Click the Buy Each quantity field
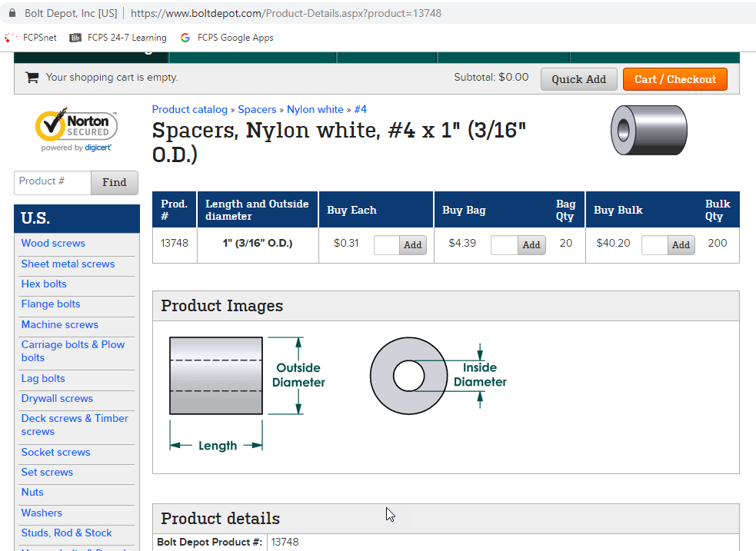The height and width of the screenshot is (551, 756). (x=387, y=244)
